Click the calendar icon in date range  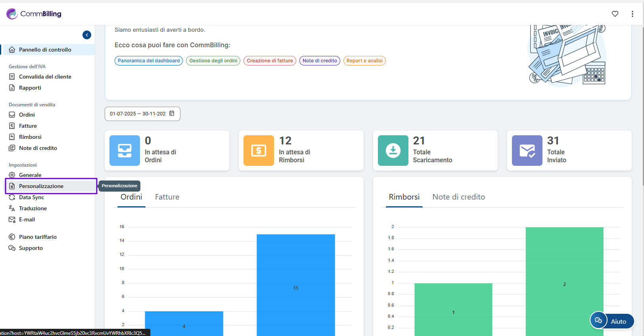click(172, 113)
